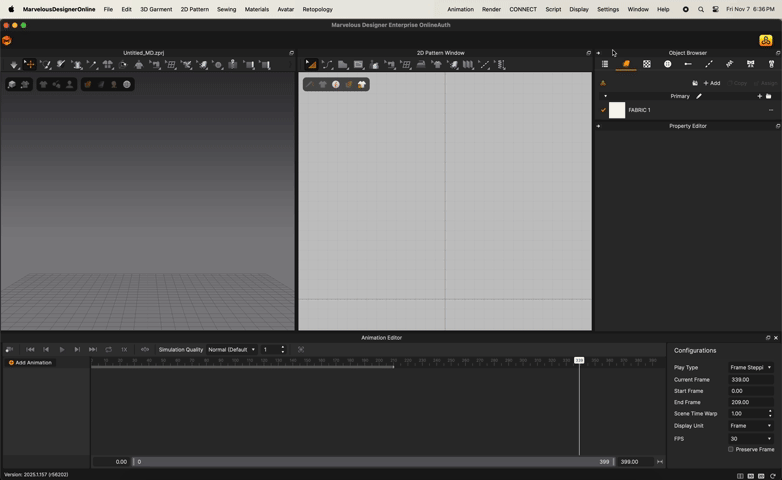The height and width of the screenshot is (480, 782).
Task: Open the Play Type dropdown
Action: click(750, 368)
